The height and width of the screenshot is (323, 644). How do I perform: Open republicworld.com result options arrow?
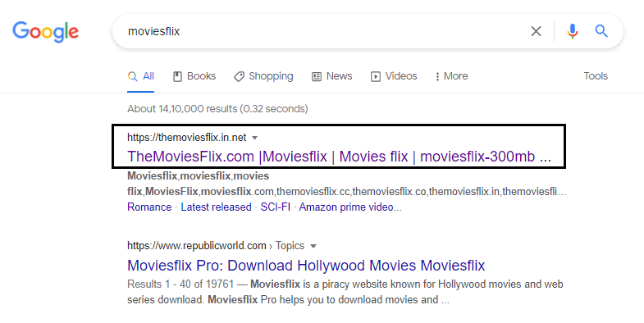[x=313, y=246]
